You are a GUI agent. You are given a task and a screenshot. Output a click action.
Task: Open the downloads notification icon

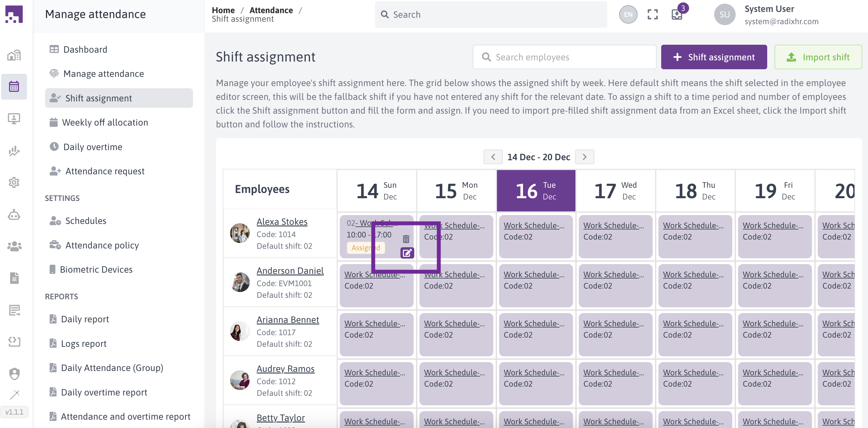click(x=677, y=14)
